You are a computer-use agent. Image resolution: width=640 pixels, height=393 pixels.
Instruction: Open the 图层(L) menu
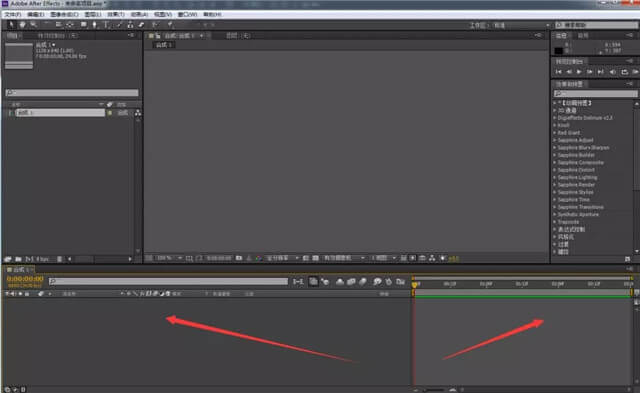coord(93,14)
